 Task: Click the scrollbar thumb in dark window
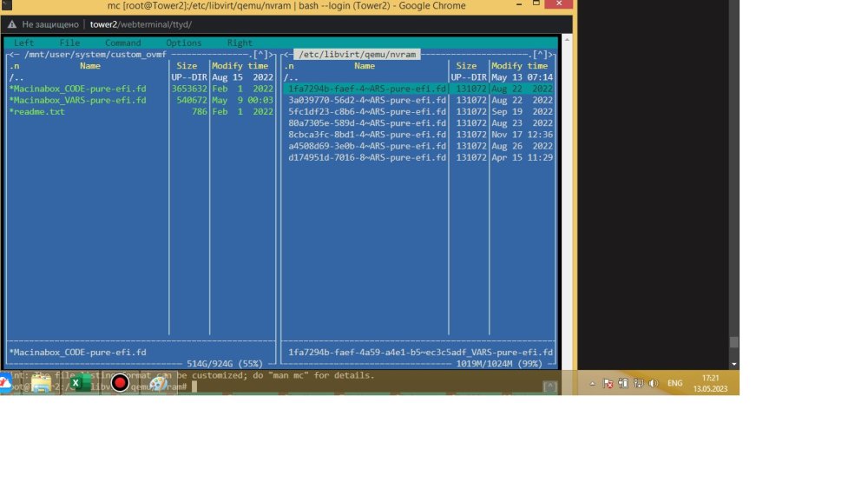734,342
